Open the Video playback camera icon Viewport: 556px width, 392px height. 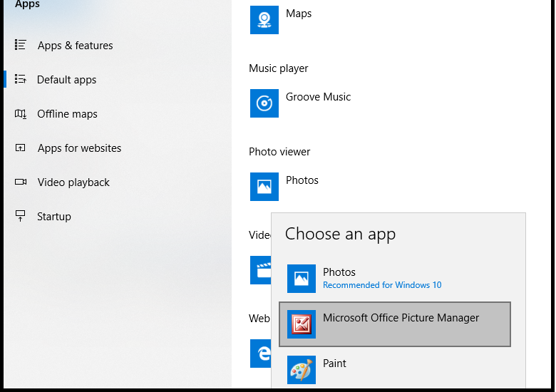[20, 182]
